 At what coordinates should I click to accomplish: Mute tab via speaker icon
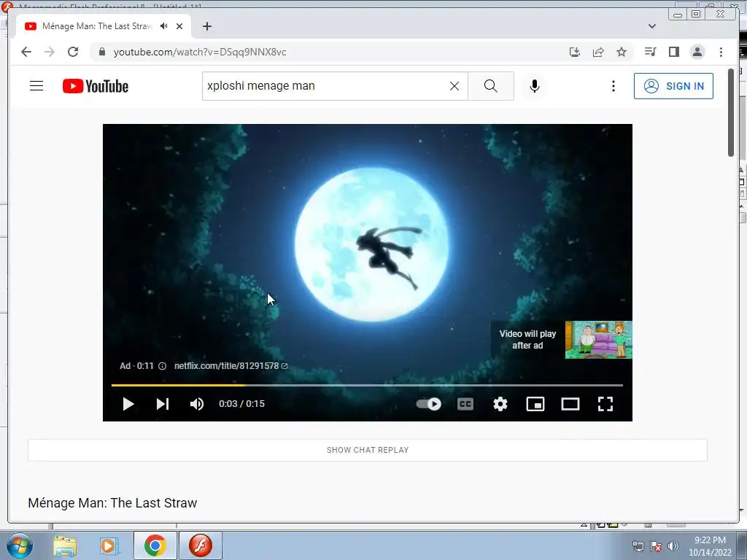(164, 26)
